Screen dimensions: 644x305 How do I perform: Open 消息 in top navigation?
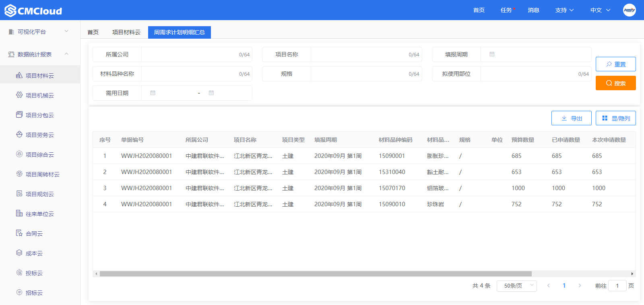[x=534, y=10]
